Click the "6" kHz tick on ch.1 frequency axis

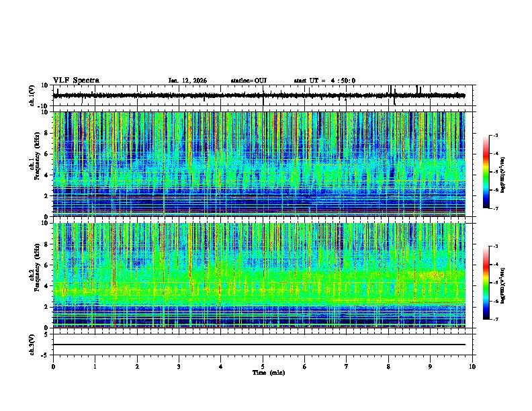click(46, 154)
